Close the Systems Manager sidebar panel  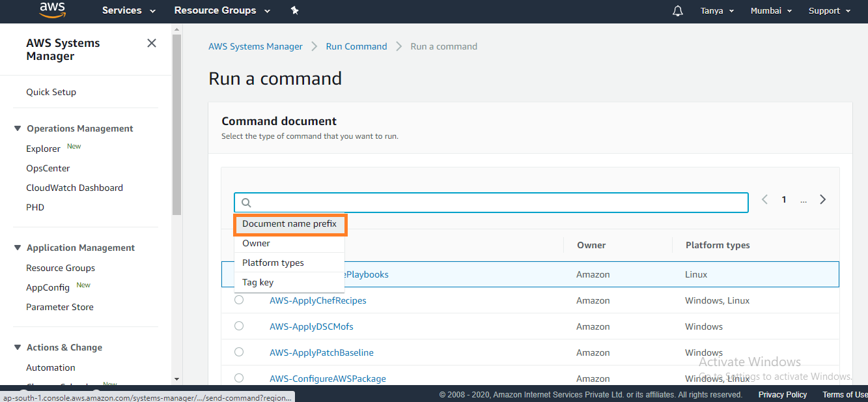(x=152, y=43)
